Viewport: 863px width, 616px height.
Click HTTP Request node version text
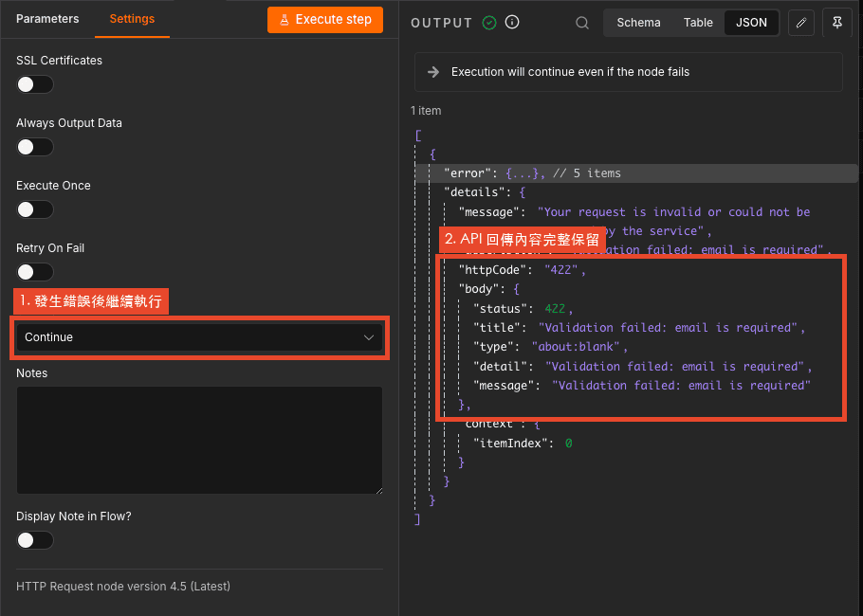pyautogui.click(x=123, y=587)
